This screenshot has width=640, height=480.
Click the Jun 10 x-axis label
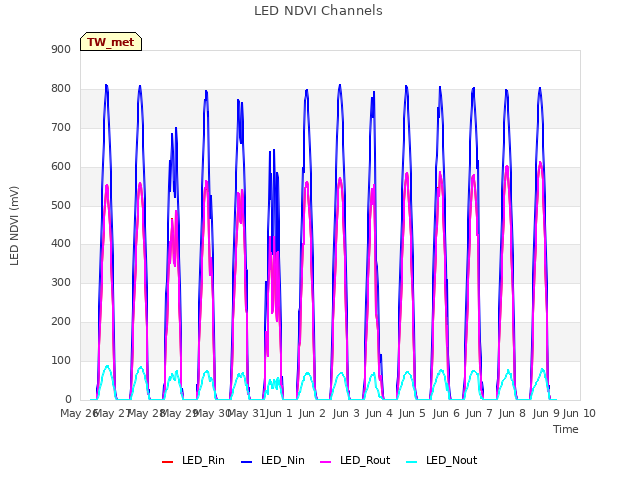point(579,413)
